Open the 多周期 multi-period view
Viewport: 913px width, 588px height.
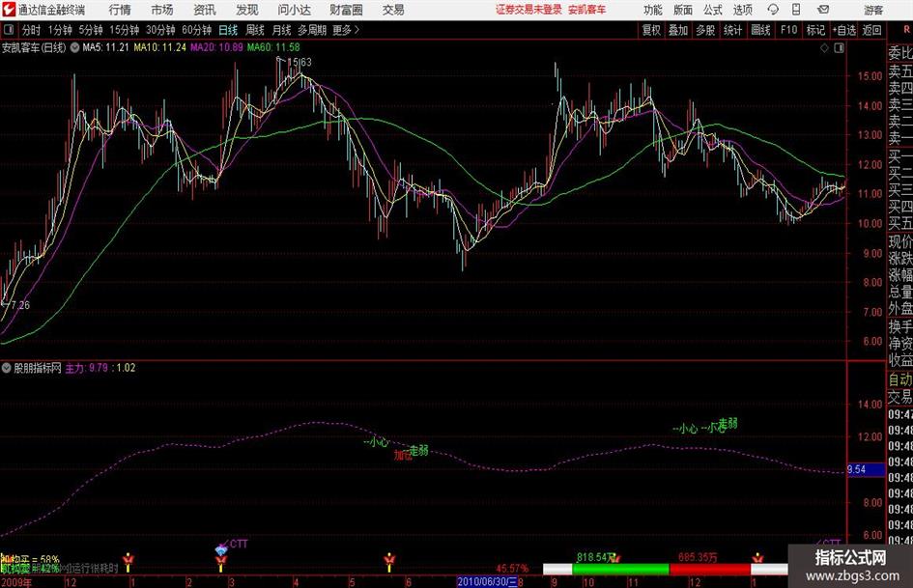(312, 30)
